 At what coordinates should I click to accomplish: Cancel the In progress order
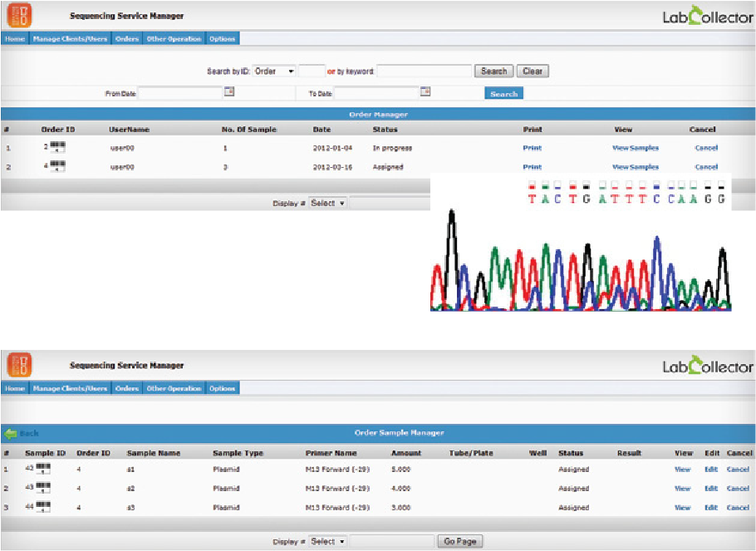(x=706, y=148)
